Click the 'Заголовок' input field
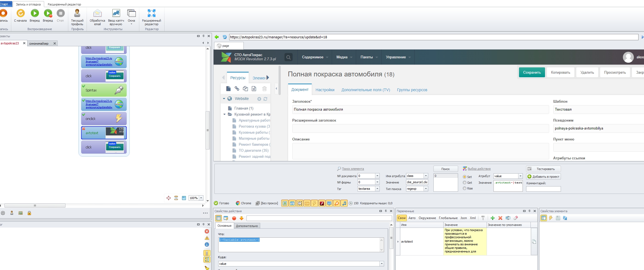This screenshot has width=644, height=270. coord(420,110)
